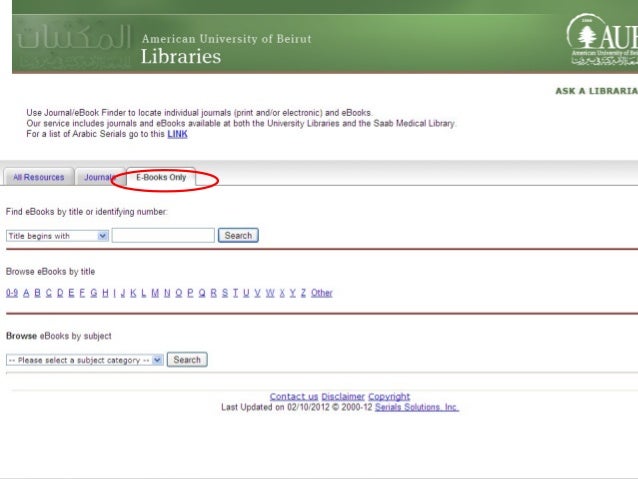This screenshot has height=479, width=638.
Task: Open the Contact us footer link
Action: [294, 396]
